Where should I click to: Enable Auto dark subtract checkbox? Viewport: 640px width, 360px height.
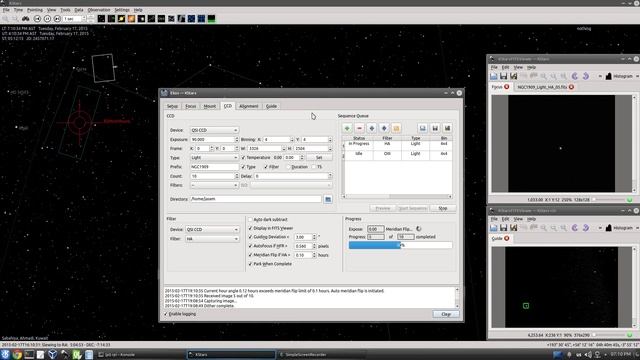[250, 220]
